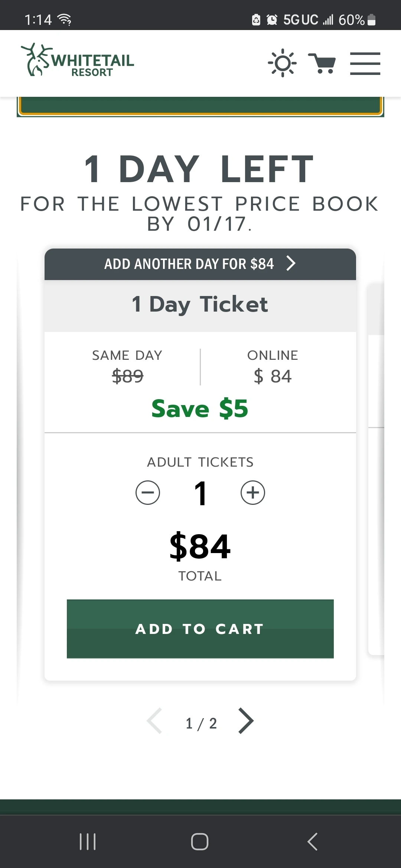Screen dimensions: 401x868
Task: Tap the 1 / 2 page indicator
Action: (201, 723)
